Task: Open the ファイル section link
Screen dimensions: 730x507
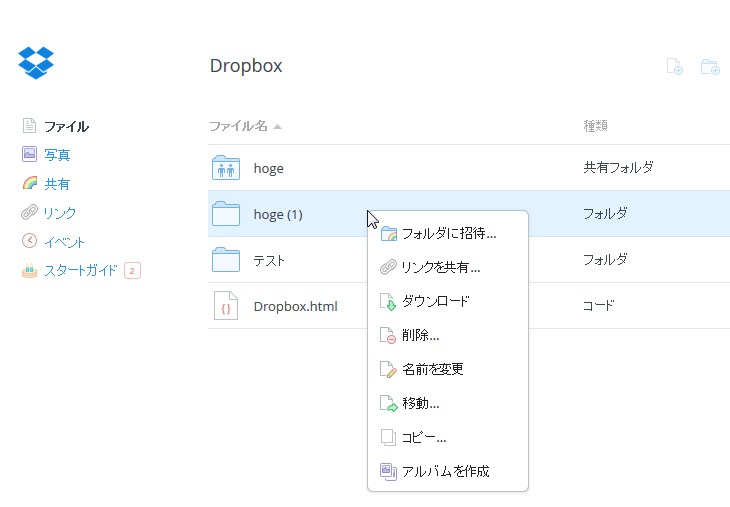Action: pos(66,126)
